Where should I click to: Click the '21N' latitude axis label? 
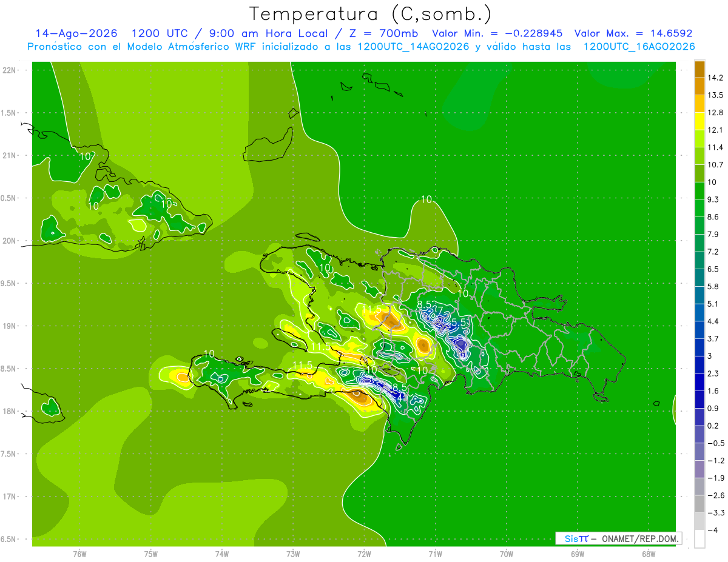click(x=10, y=155)
